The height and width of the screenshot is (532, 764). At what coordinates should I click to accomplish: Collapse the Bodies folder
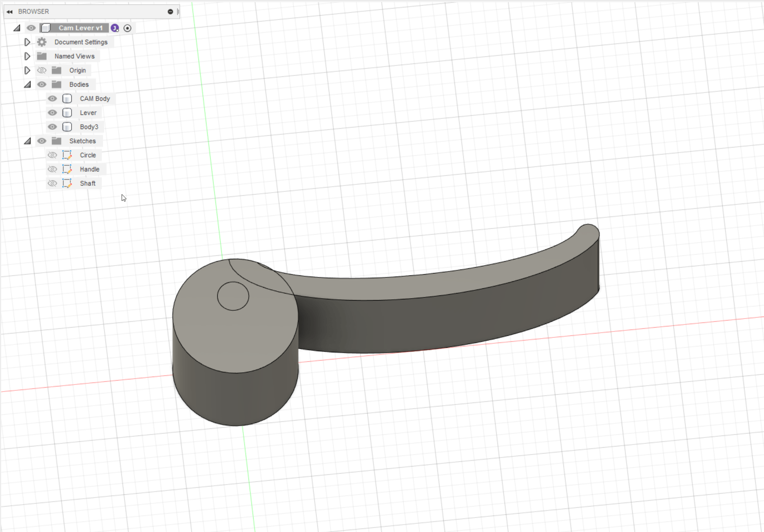tap(27, 84)
